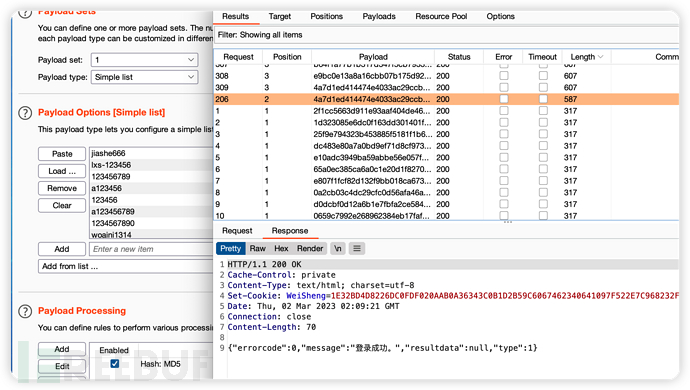Select payload entry 1234567890
Image resolution: width=690 pixels, height=390 pixels.
151,223
